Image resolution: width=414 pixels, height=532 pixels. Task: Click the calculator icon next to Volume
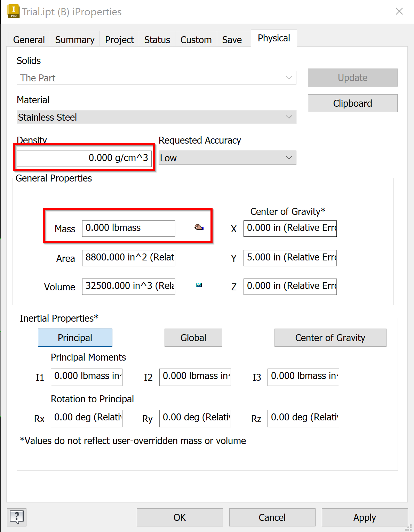point(199,285)
